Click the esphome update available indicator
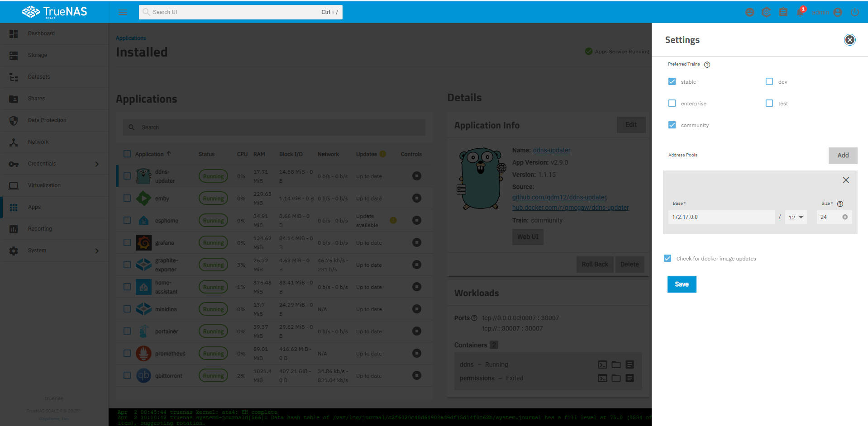The image size is (868, 426). [x=393, y=220]
